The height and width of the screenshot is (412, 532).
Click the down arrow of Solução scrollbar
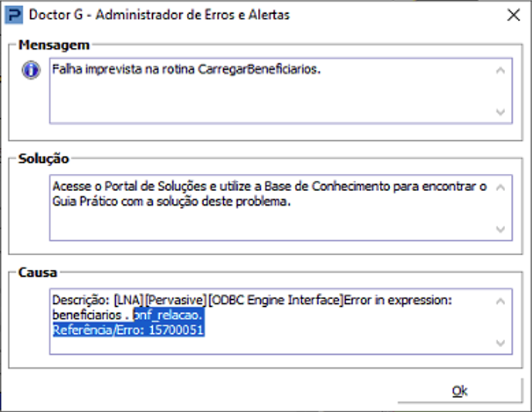coord(500,230)
